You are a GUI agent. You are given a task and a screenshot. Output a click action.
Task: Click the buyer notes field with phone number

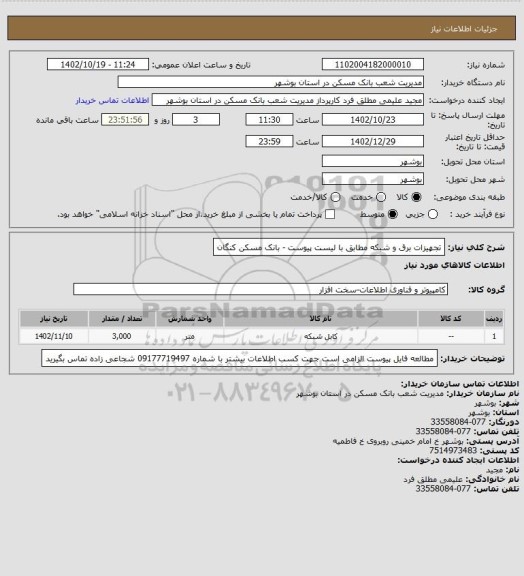(240, 359)
